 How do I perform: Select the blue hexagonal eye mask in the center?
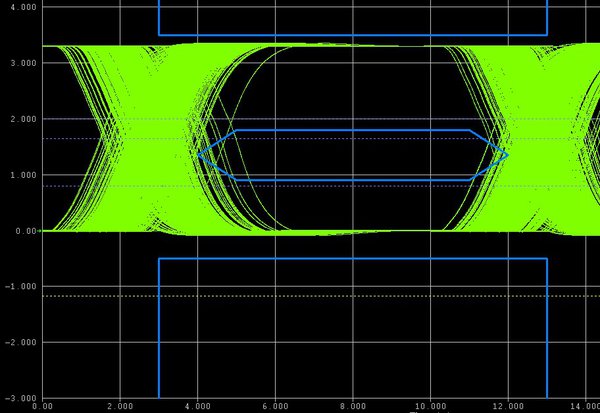[x=353, y=155]
